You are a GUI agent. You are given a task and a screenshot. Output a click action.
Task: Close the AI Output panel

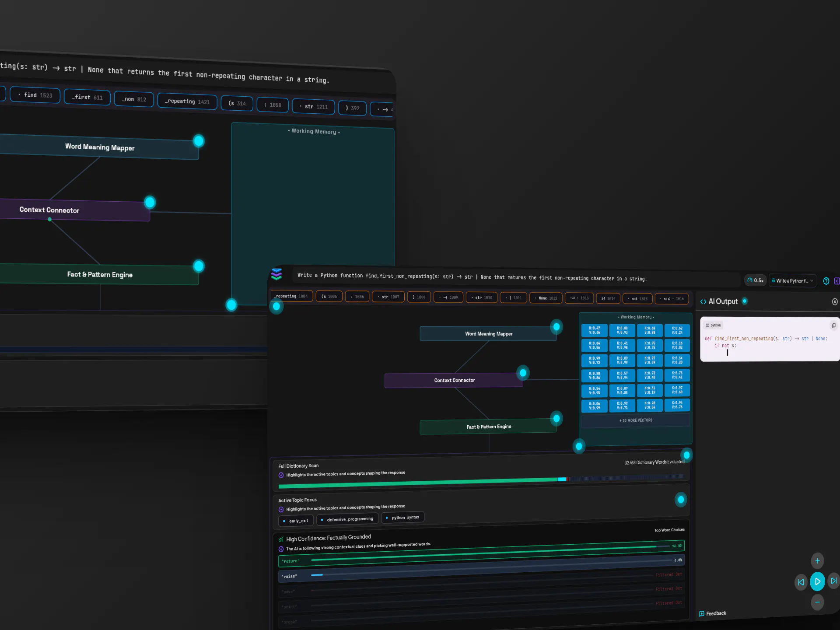(835, 301)
